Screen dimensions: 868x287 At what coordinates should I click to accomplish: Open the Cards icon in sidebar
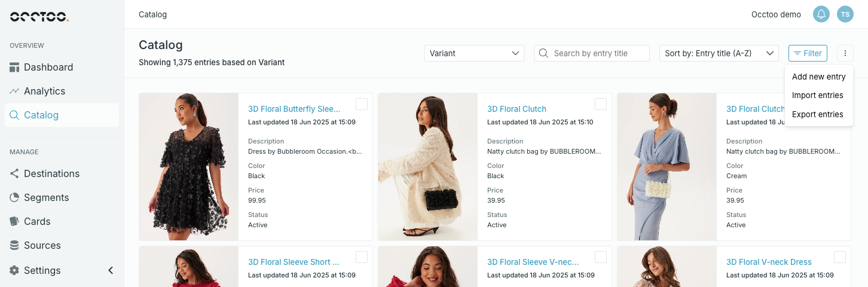[14, 221]
